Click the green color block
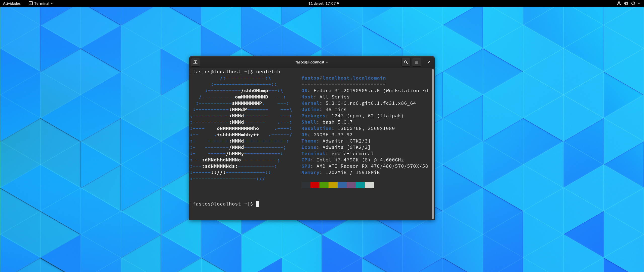 (324, 185)
